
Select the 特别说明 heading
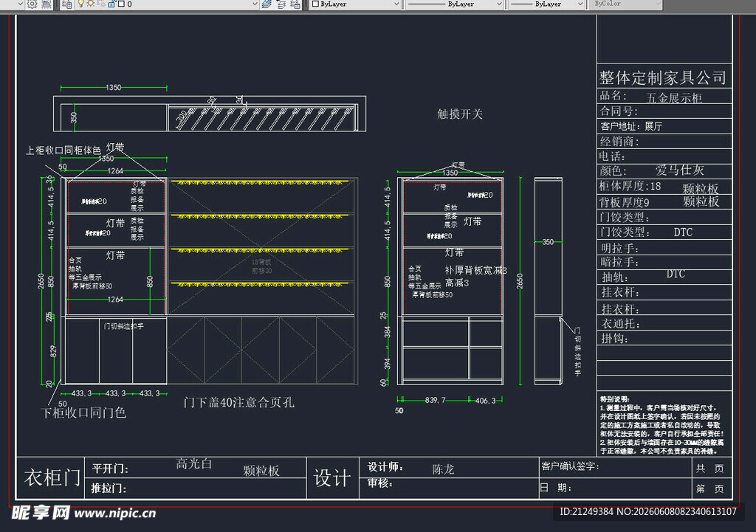(615, 399)
